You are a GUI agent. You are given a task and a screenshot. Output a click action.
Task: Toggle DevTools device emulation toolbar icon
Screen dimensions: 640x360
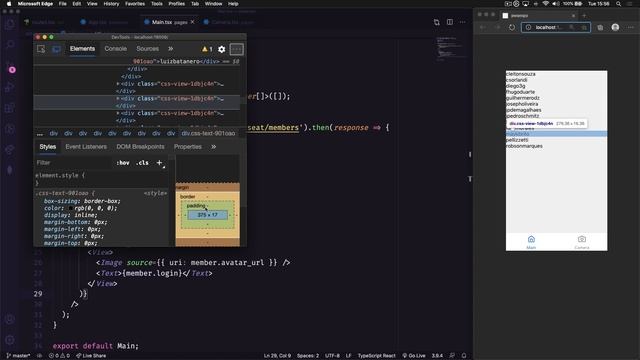point(56,49)
